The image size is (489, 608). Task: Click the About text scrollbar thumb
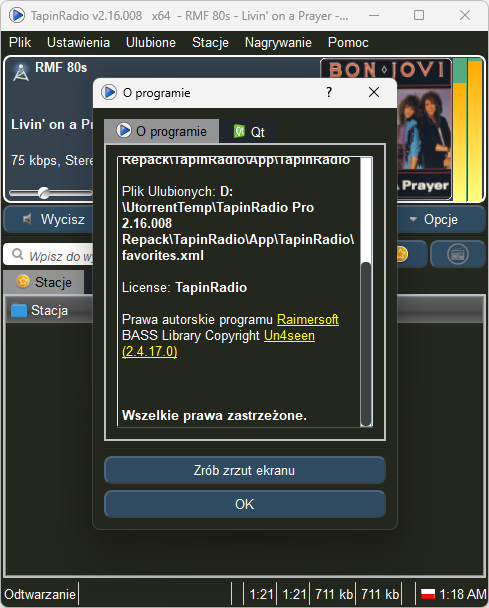(x=366, y=344)
